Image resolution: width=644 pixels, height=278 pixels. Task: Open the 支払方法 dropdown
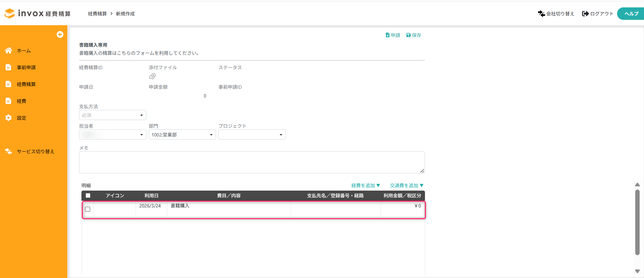pos(112,115)
